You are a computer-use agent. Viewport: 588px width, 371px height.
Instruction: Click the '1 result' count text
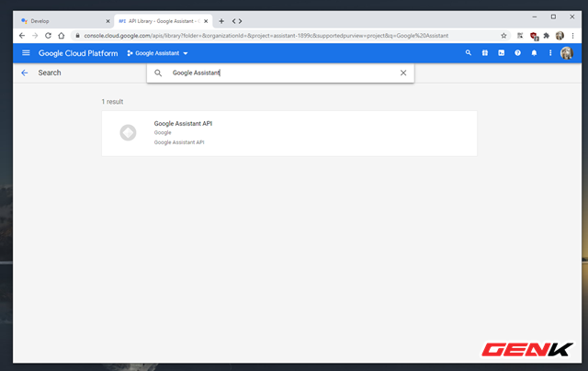[112, 102]
